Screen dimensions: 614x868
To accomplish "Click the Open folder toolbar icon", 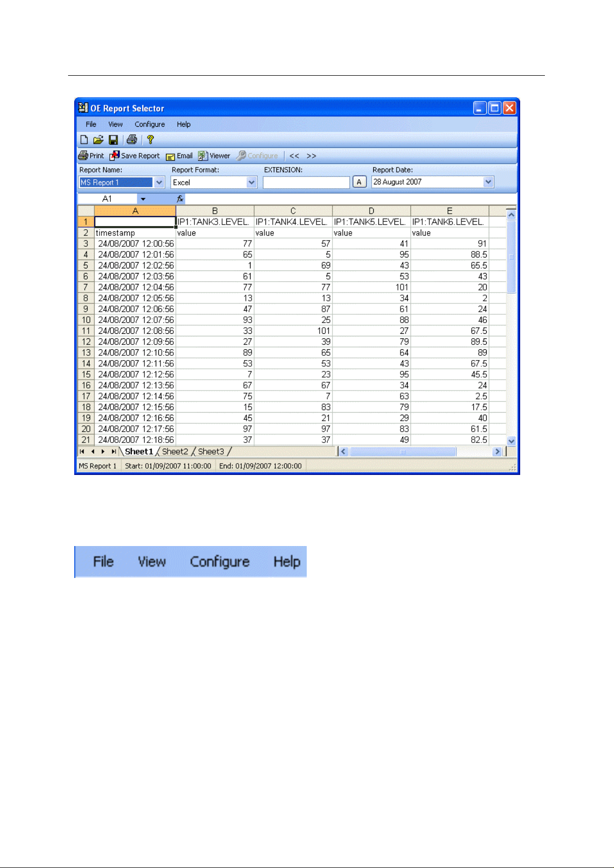I will pos(98,140).
